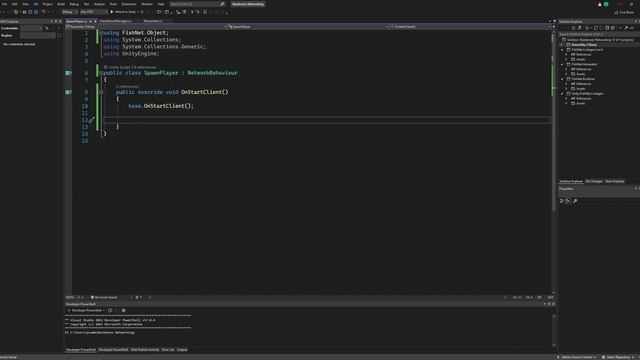Click the Undo toolbar icon

click(44, 12)
